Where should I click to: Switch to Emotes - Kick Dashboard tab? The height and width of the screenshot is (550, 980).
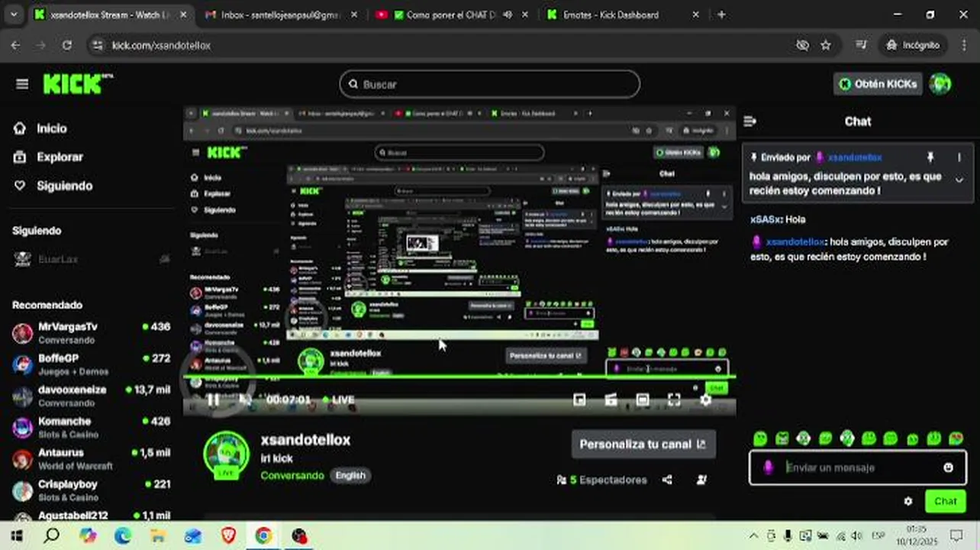(623, 15)
